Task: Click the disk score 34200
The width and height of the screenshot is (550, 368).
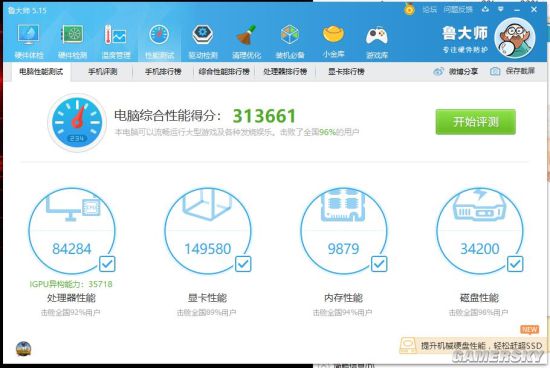Action: [479, 249]
